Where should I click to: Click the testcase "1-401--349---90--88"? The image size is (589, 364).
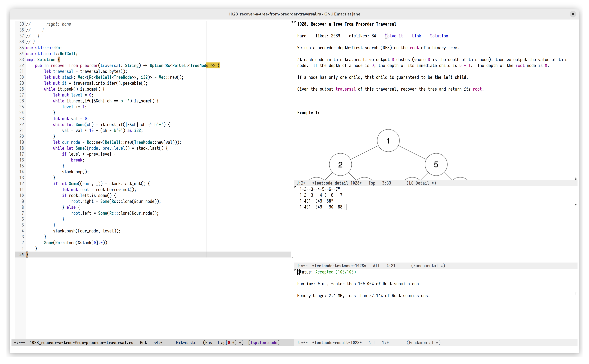[x=321, y=207]
